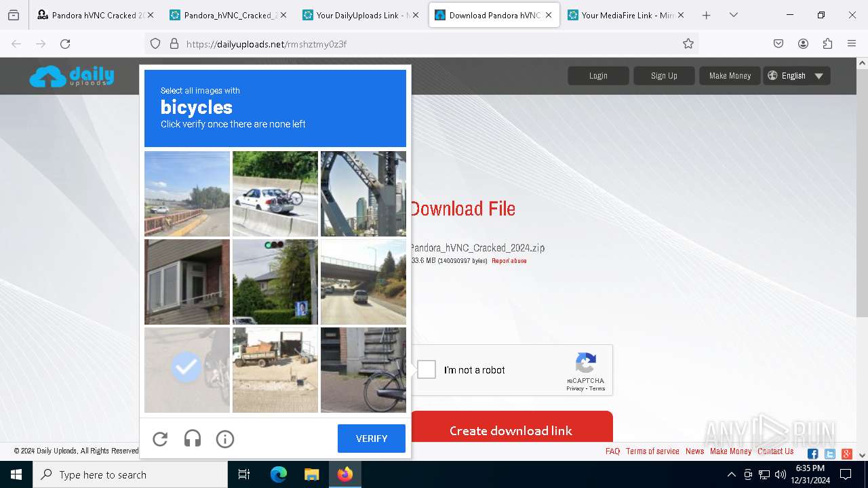Screen dimensions: 868x488
Task: Show hidden system tray icons
Action: click(x=731, y=474)
